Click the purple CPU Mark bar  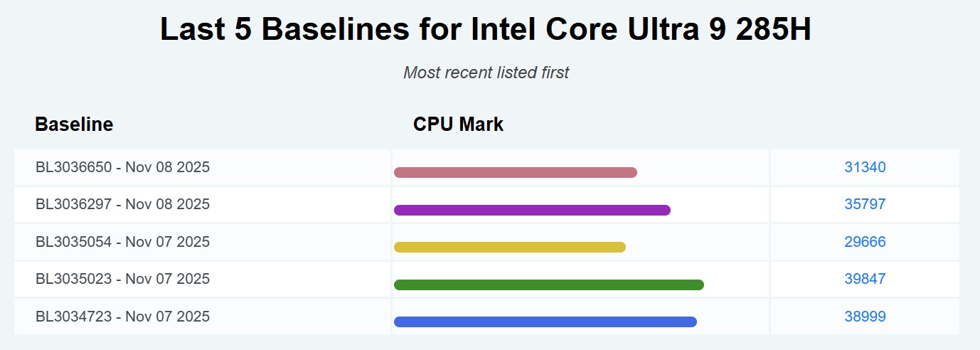[532, 210]
